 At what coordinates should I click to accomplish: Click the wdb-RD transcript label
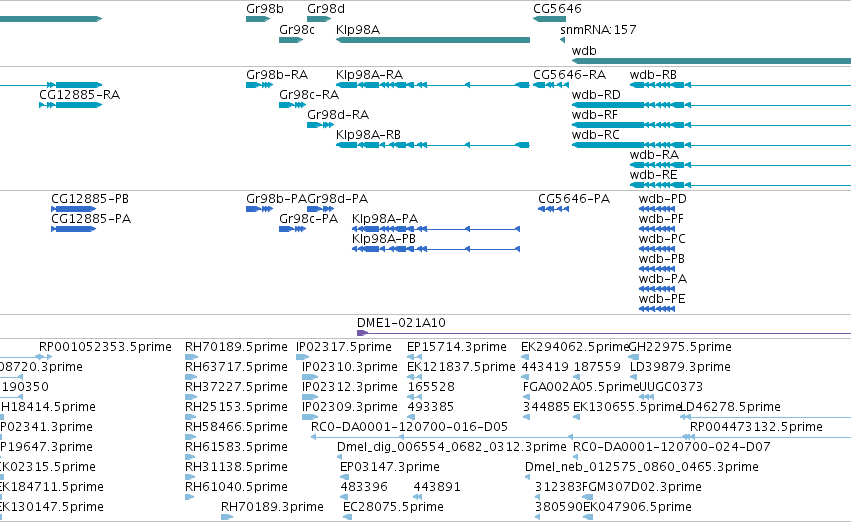(x=596, y=94)
